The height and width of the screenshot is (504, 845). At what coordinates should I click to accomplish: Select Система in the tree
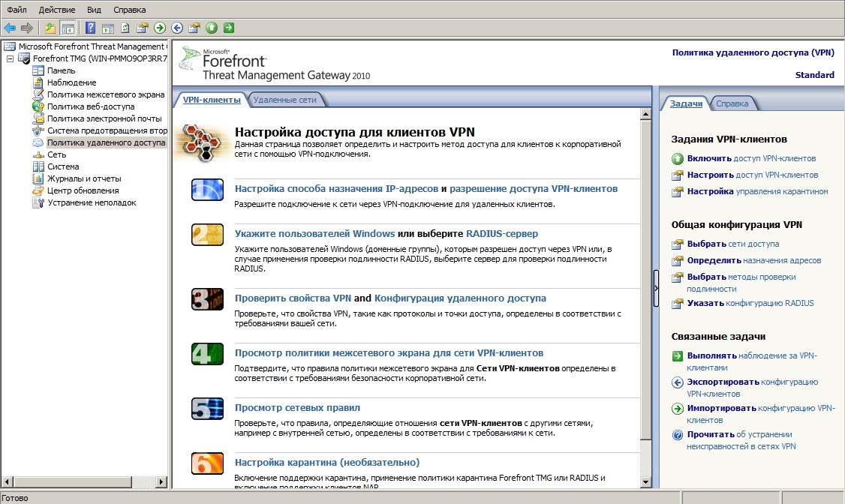63,166
